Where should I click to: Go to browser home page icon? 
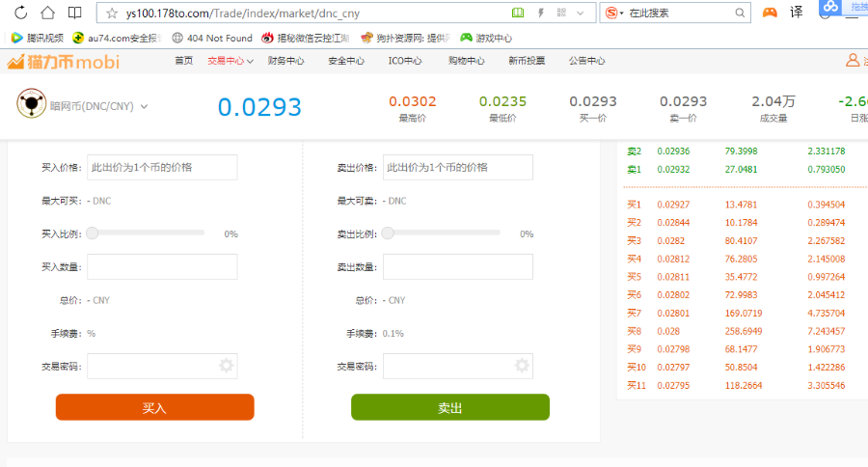pyautogui.click(x=48, y=13)
